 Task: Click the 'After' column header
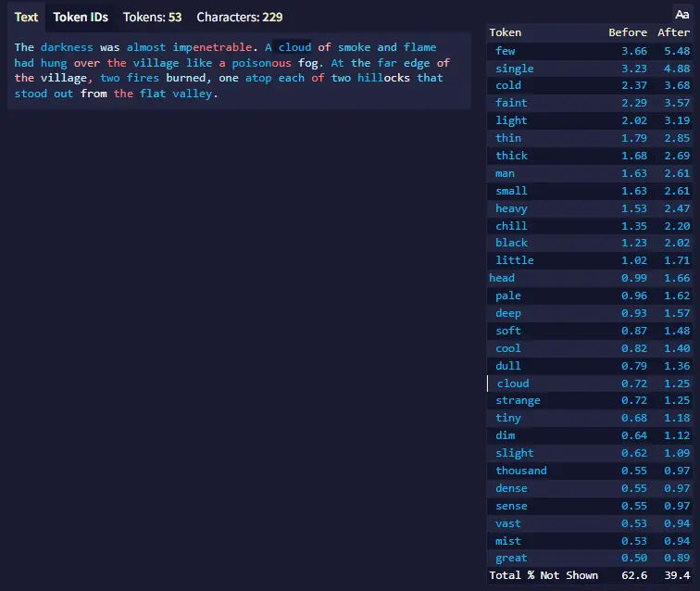pyautogui.click(x=673, y=32)
